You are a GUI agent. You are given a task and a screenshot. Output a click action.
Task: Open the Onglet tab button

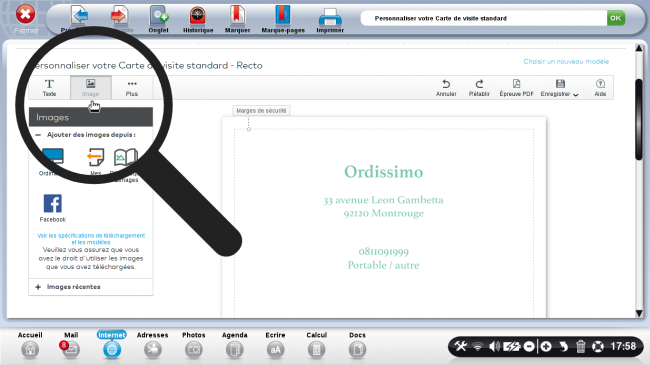pyautogui.click(x=158, y=19)
